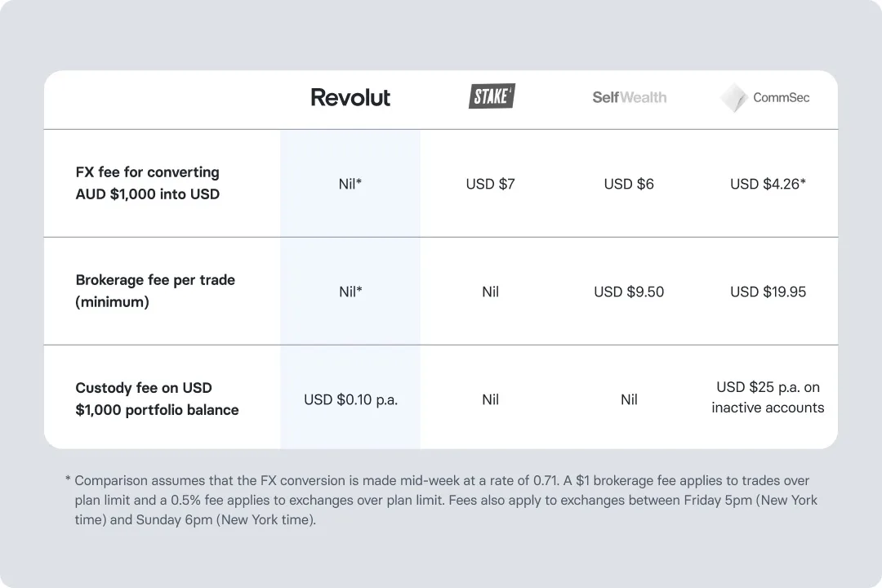Click CommSec's USD $19.95 brokerage fee

[768, 292]
